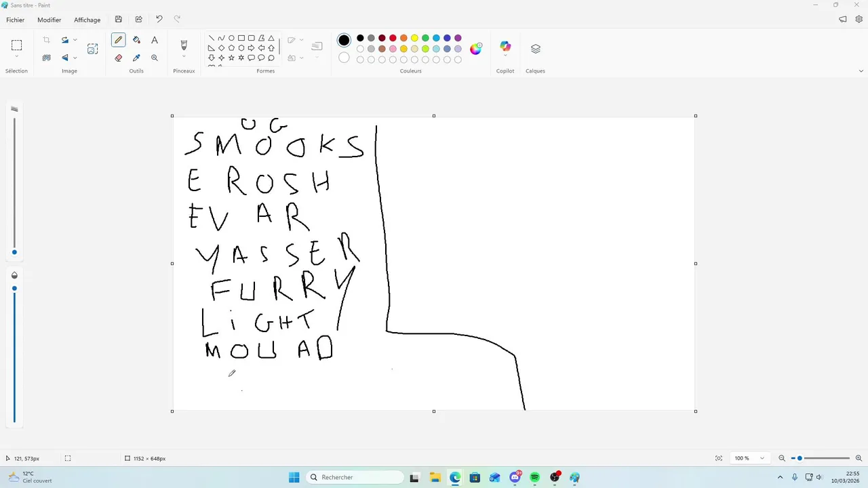Select the Color picker eyedropper tool
The height and width of the screenshot is (488, 868).
click(136, 58)
